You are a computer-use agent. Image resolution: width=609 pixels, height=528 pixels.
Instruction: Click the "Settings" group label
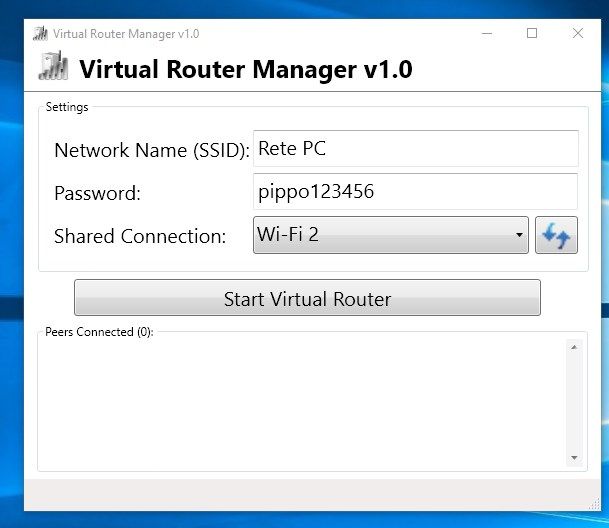(67, 107)
